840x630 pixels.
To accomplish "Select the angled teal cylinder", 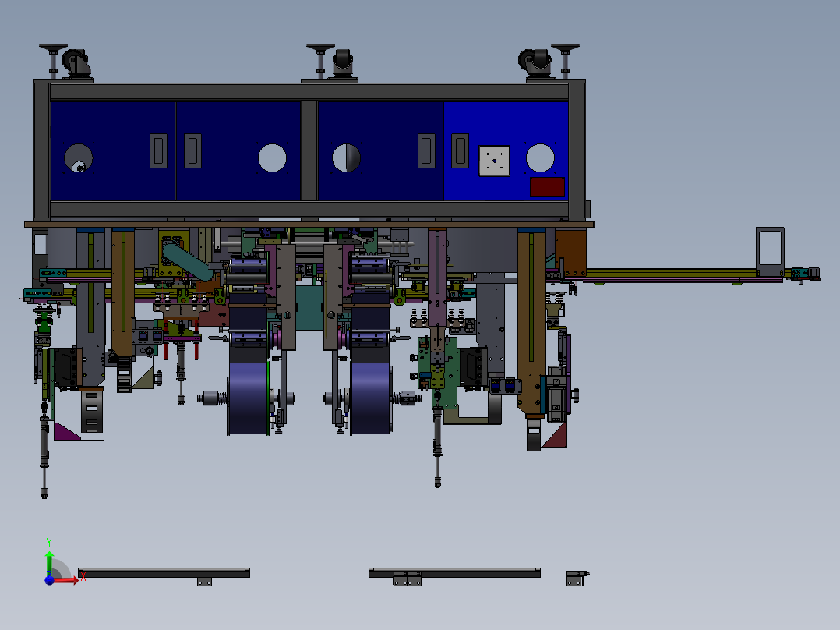I will coord(188,261).
